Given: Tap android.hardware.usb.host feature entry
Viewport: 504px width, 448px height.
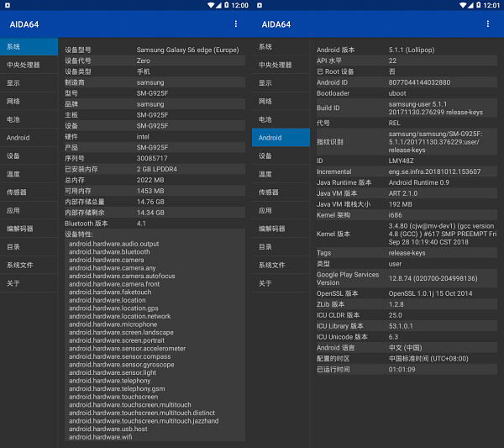Looking at the screenshot, I should click(108, 429).
